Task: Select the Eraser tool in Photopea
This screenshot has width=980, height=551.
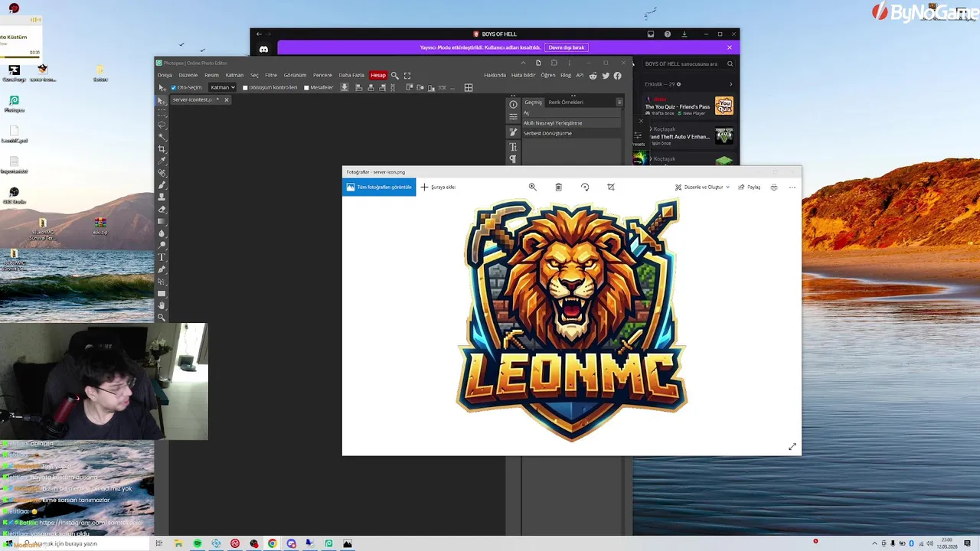Action: [x=162, y=209]
